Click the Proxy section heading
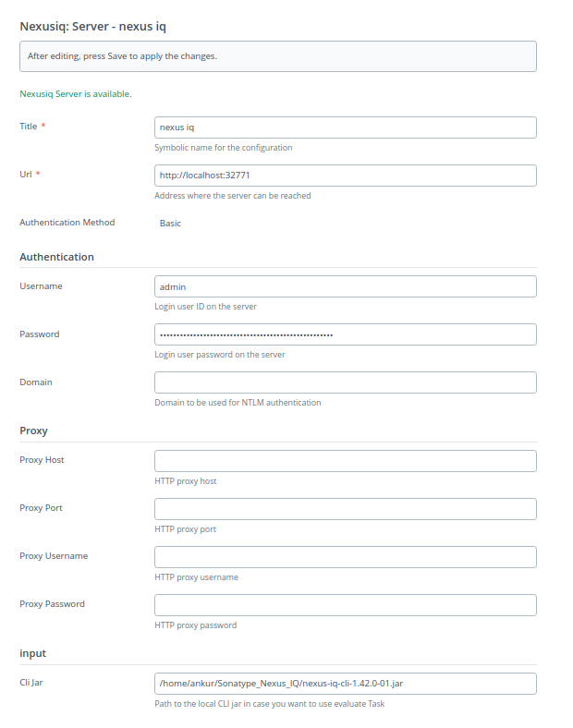The width and height of the screenshot is (573, 728). tap(33, 431)
